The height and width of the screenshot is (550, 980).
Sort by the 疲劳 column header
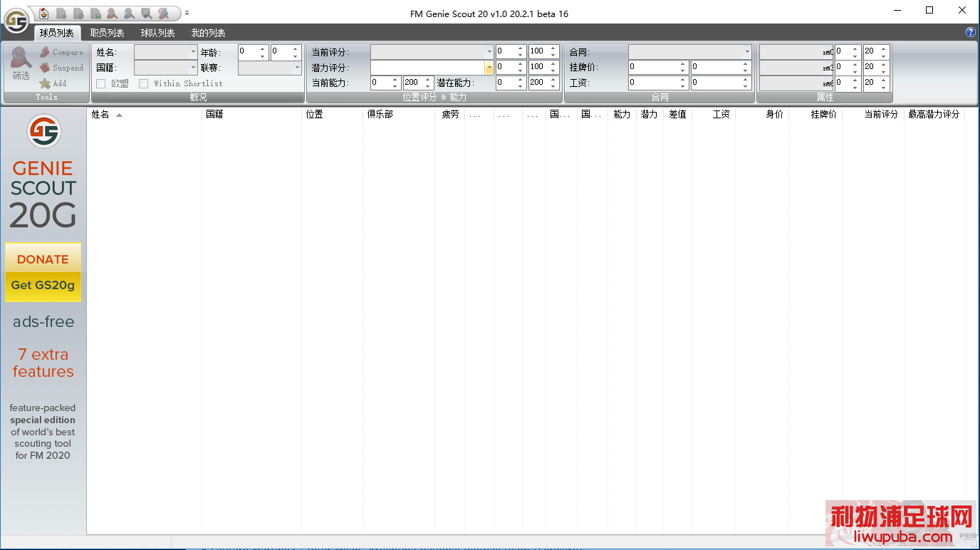(x=450, y=114)
